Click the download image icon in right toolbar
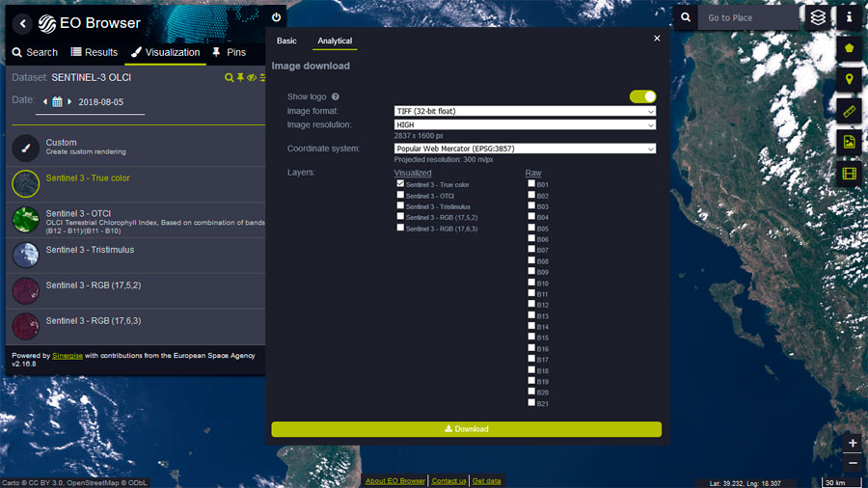 tap(849, 142)
